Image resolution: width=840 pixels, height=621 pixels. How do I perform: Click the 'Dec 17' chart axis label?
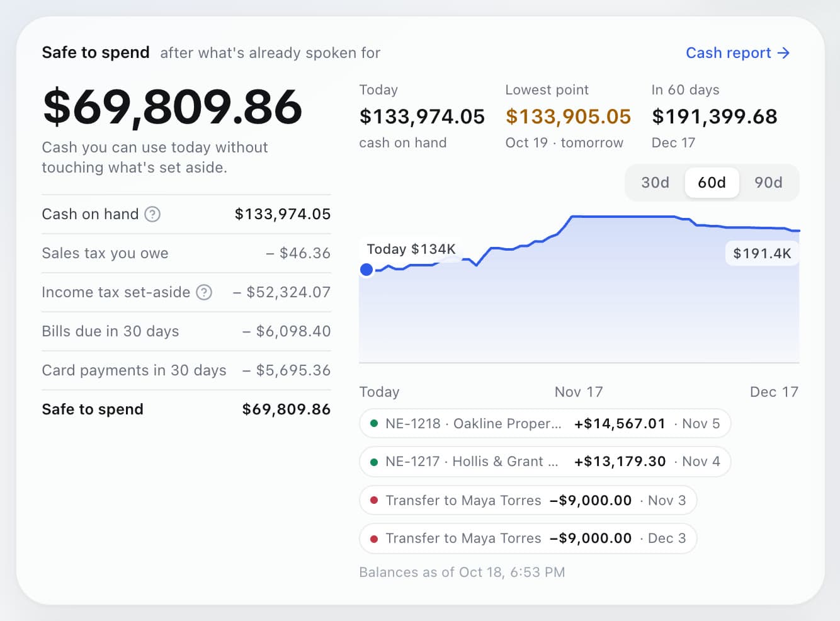tap(774, 392)
